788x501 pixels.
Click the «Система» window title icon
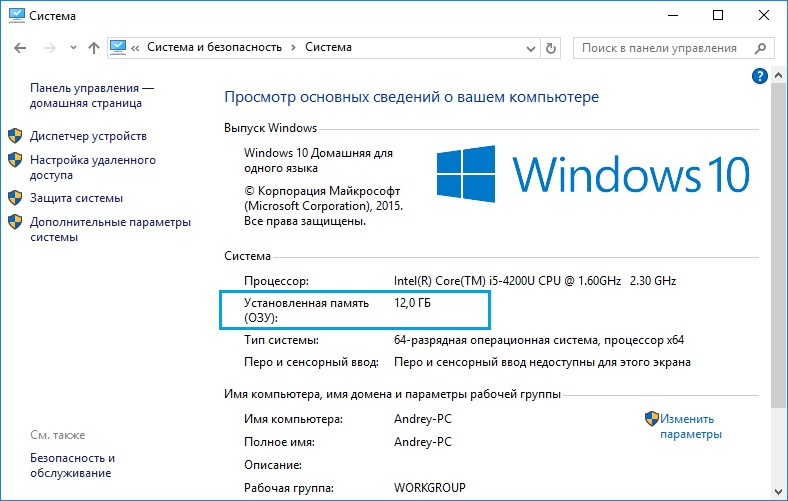17,16
